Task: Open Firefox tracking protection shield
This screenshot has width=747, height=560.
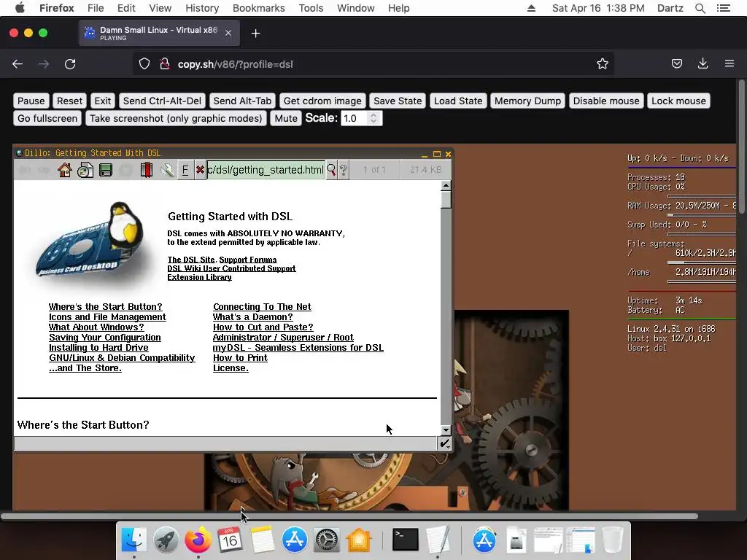Action: tap(144, 64)
